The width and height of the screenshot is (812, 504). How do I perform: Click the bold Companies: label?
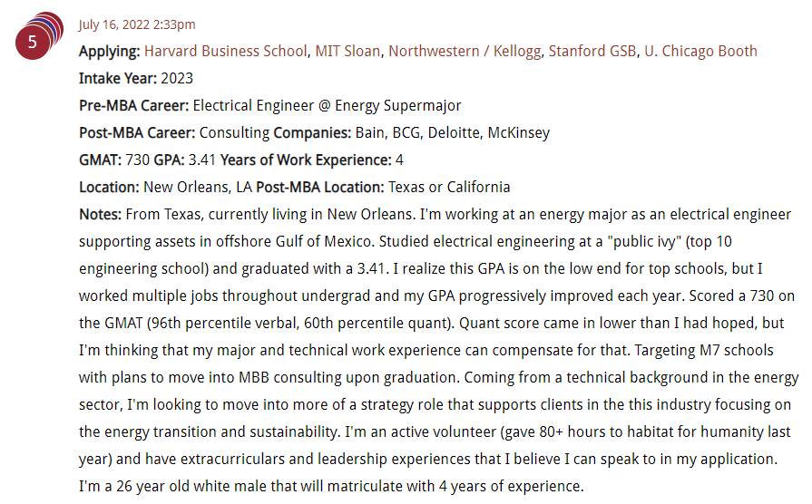312,133
